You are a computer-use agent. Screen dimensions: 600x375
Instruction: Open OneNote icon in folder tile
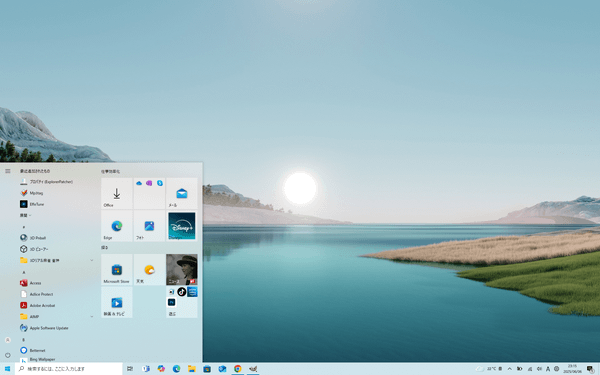point(149,183)
